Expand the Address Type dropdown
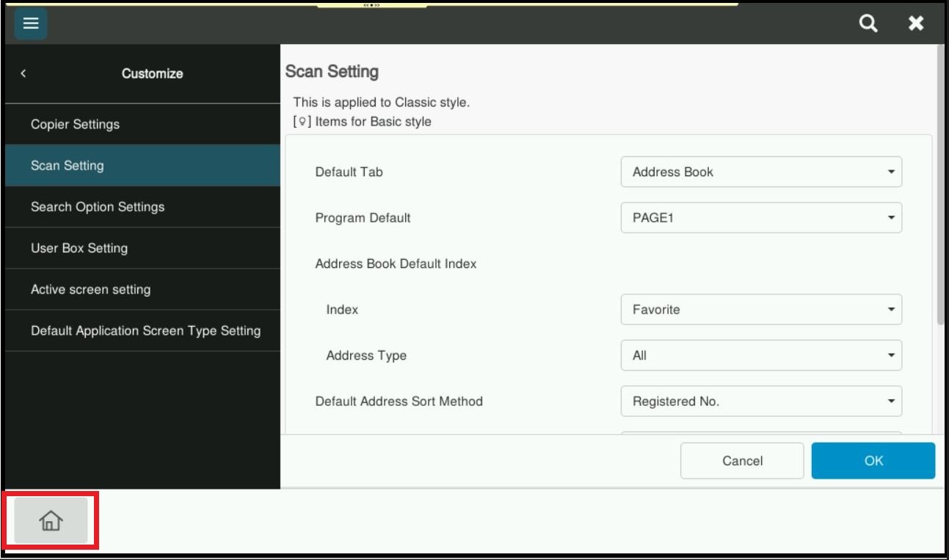 point(760,355)
